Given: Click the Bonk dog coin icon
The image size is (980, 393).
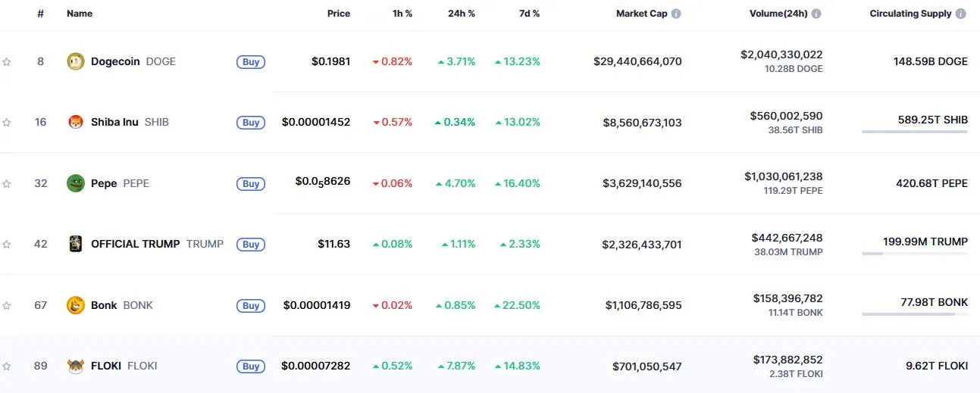Looking at the screenshot, I should [x=75, y=305].
